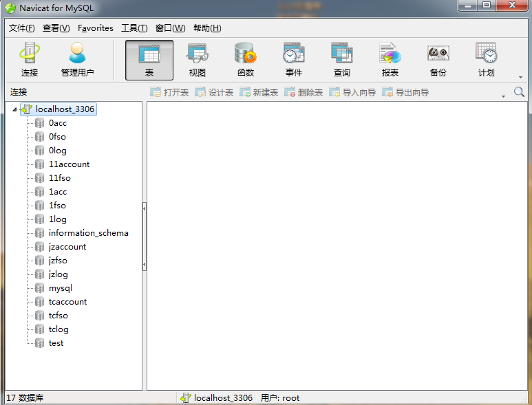Click the tcfso database cylinder icon
Image resolution: width=532 pixels, height=405 pixels.
40,316
